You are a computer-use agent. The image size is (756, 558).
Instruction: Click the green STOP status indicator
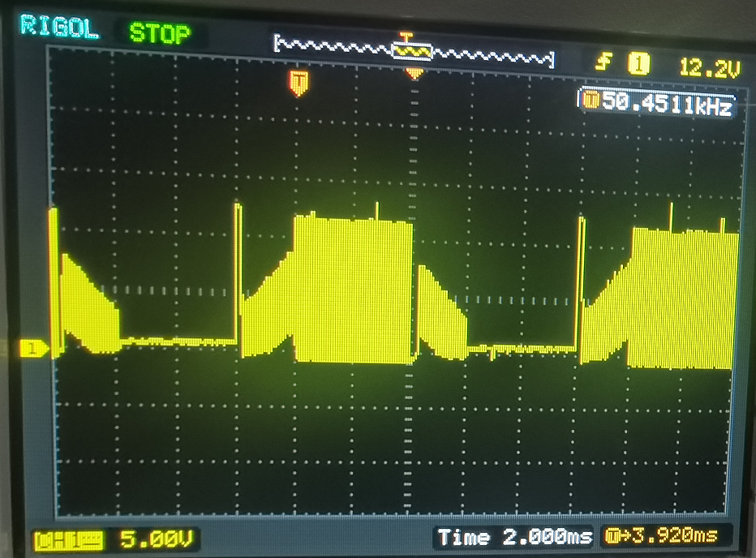coord(160,34)
